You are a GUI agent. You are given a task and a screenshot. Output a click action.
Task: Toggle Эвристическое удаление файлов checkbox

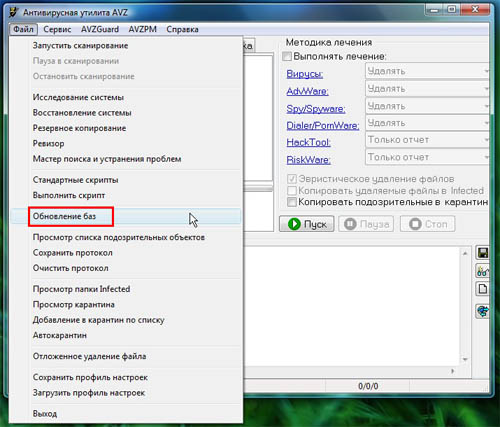coord(292,179)
